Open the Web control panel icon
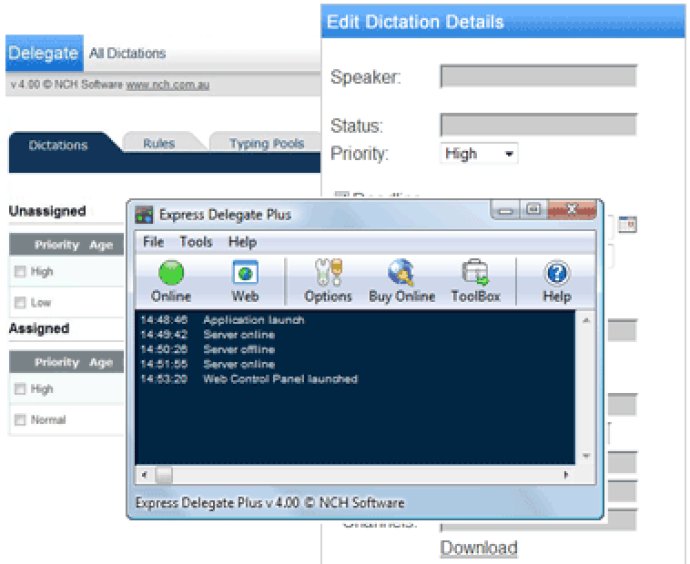690x564 pixels. click(x=245, y=281)
